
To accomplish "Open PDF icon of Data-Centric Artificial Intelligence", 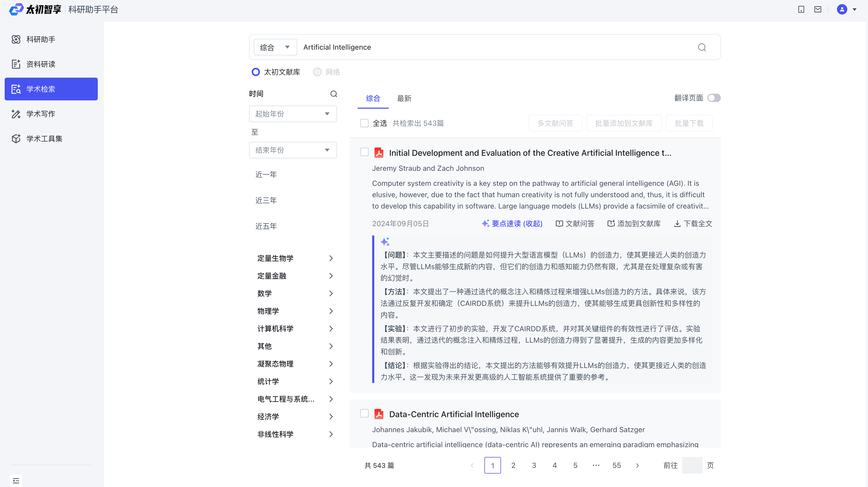I will click(379, 414).
